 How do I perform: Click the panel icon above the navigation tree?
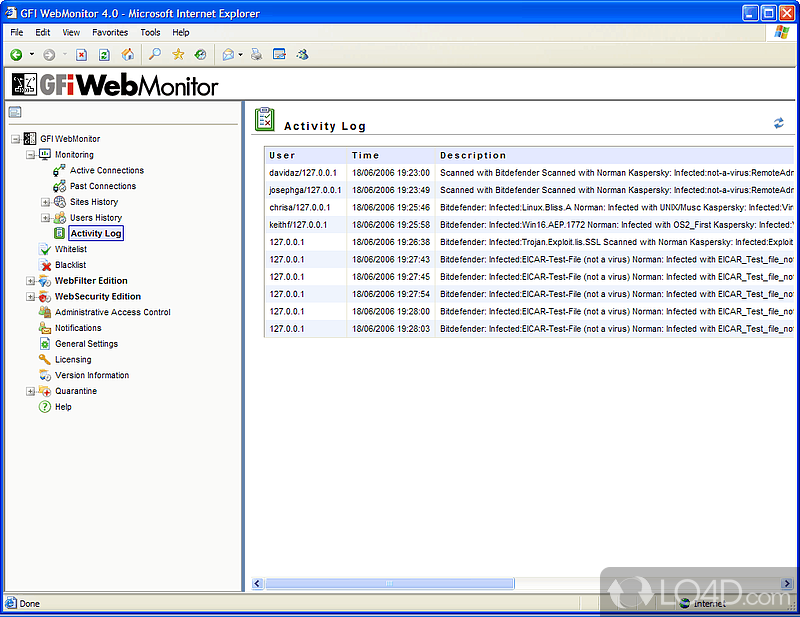15,112
